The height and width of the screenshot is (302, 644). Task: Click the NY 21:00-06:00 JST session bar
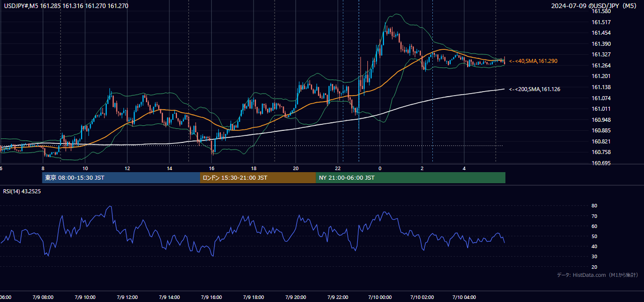[411, 178]
